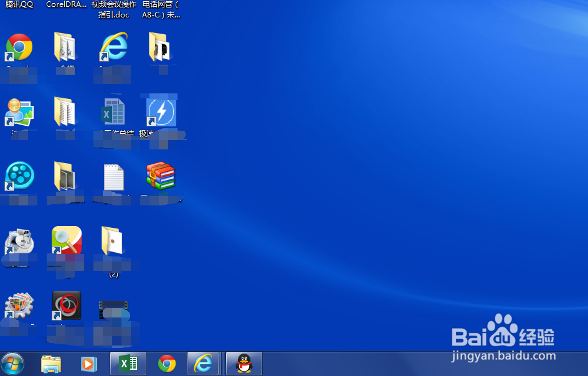Viewport: 588px width, 376px height.
Task: Open the plain text document icon
Action: (113, 177)
